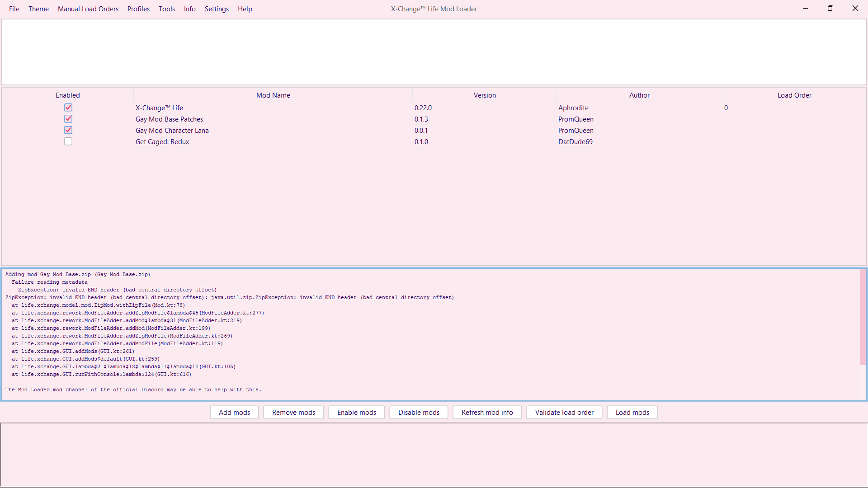Minimize the Mod Loader window

806,8
